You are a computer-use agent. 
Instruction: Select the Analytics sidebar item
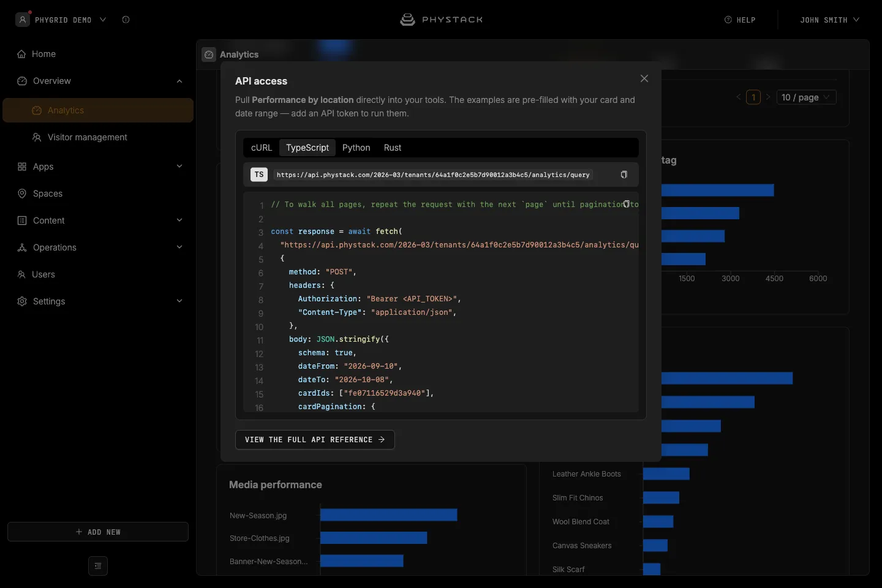98,110
